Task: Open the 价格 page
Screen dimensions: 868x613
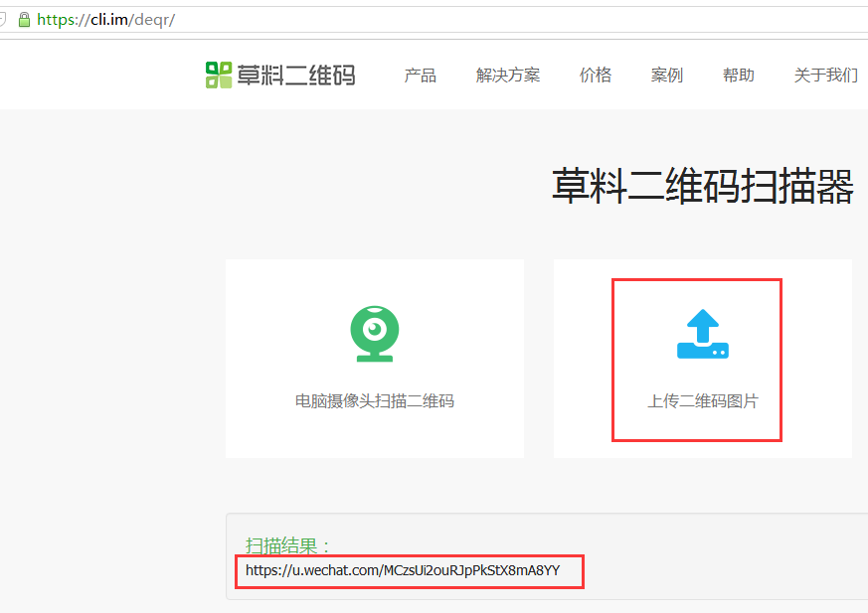Action: pyautogui.click(x=596, y=75)
